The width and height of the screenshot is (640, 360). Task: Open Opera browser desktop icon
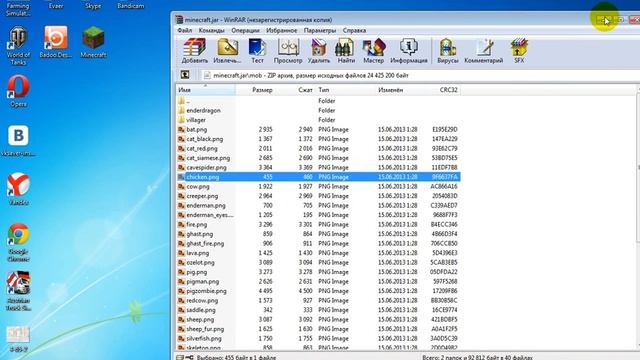point(18,91)
